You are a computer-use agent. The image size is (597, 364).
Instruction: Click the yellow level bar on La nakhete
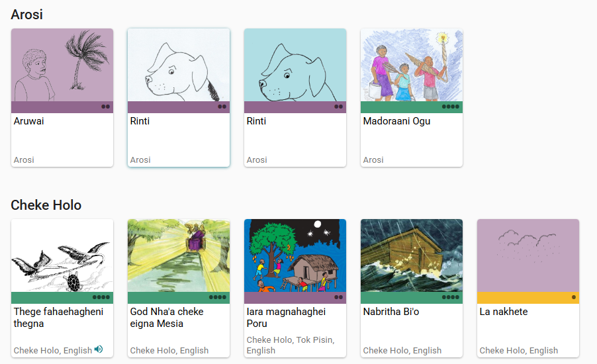pos(528,298)
